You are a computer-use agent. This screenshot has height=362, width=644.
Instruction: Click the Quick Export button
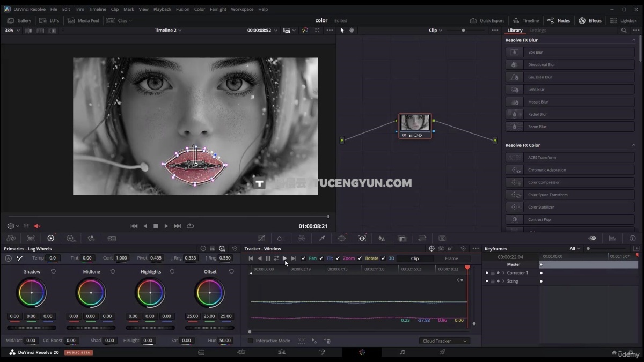click(x=487, y=20)
